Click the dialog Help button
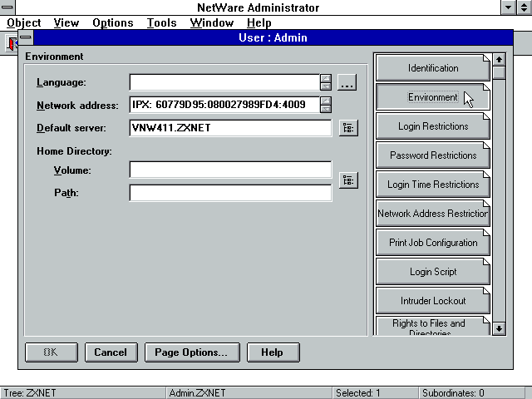 (x=273, y=352)
